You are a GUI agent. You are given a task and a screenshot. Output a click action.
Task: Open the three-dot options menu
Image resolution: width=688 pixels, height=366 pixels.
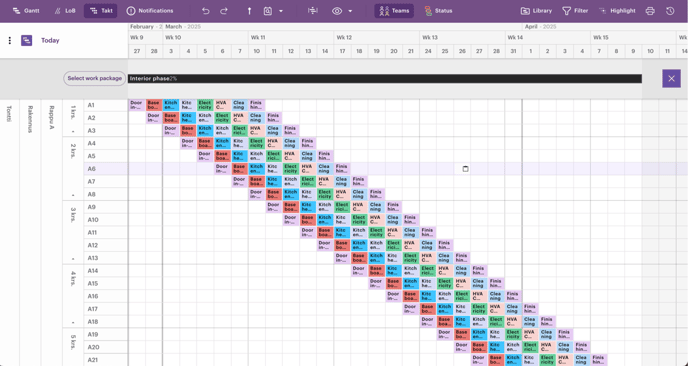coord(10,40)
